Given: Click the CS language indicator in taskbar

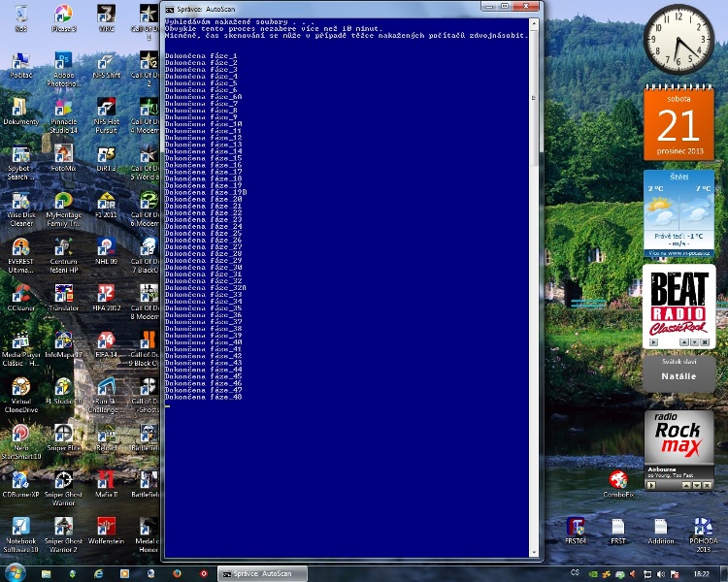Looking at the screenshot, I should tap(577, 573).
